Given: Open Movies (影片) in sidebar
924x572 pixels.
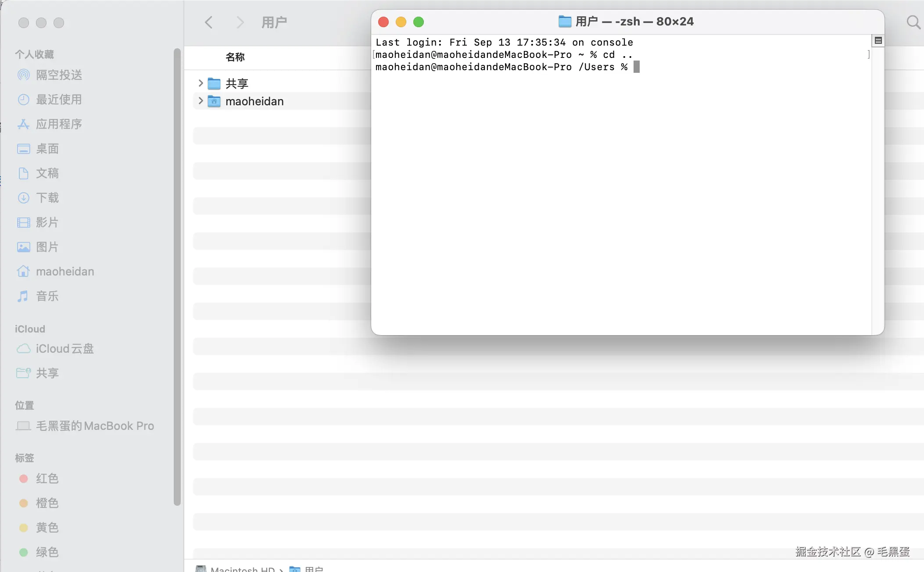Looking at the screenshot, I should pos(47,222).
